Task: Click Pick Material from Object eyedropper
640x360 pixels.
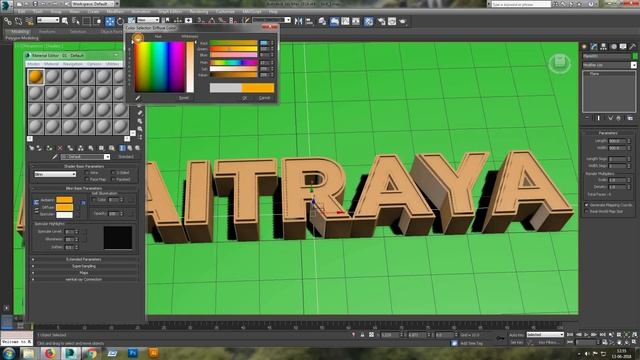Action: click(55, 157)
